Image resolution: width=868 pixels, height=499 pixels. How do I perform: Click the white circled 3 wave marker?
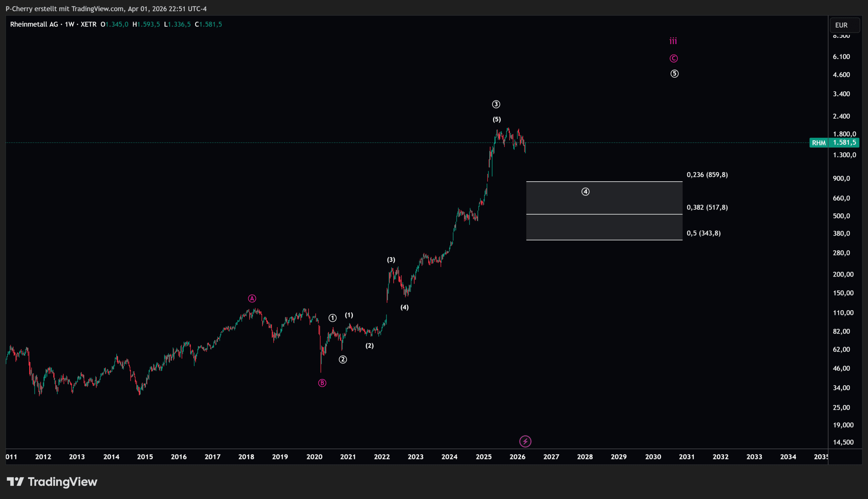pyautogui.click(x=496, y=104)
